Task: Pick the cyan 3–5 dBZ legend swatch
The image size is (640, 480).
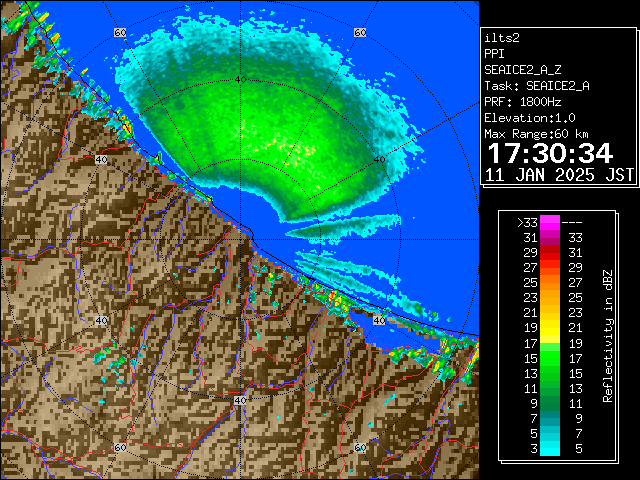Action: [550, 449]
